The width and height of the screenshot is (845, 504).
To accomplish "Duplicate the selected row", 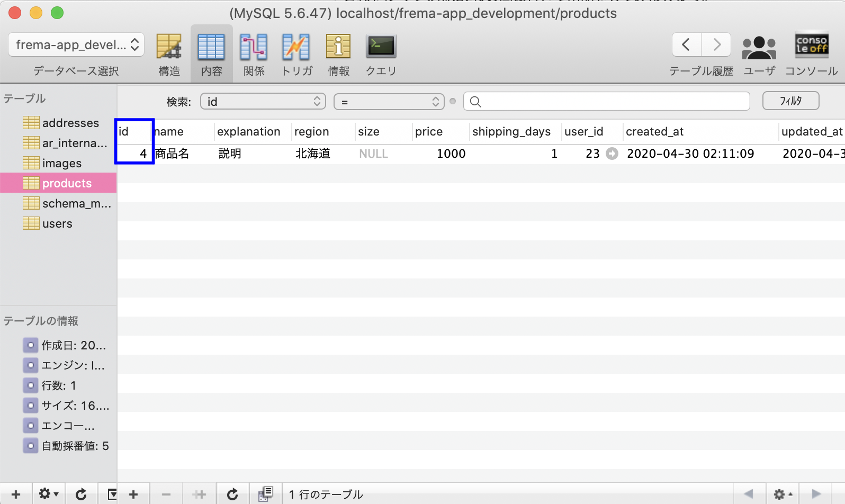I will coord(200,494).
